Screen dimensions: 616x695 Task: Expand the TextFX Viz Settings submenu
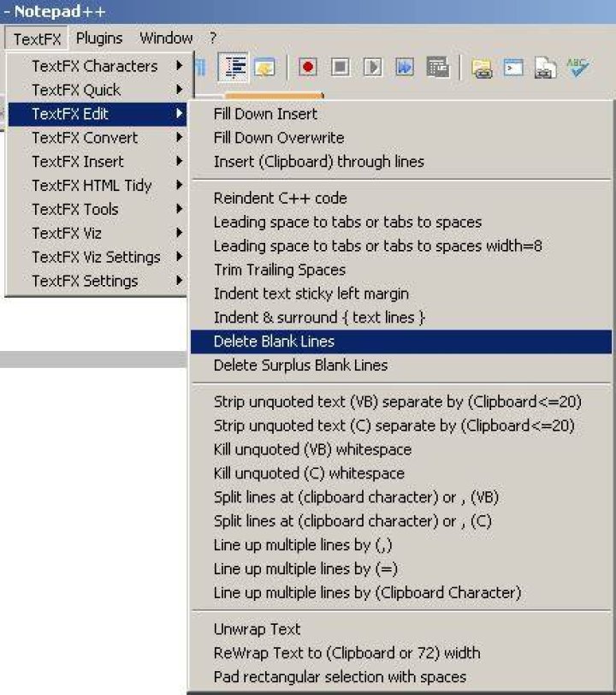tap(98, 257)
